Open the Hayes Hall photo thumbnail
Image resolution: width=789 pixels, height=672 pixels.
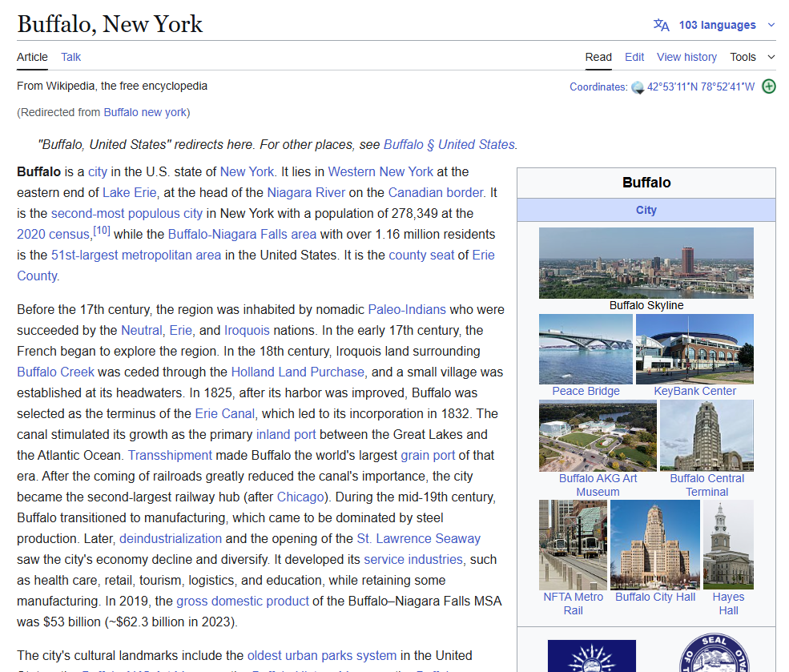tap(729, 545)
